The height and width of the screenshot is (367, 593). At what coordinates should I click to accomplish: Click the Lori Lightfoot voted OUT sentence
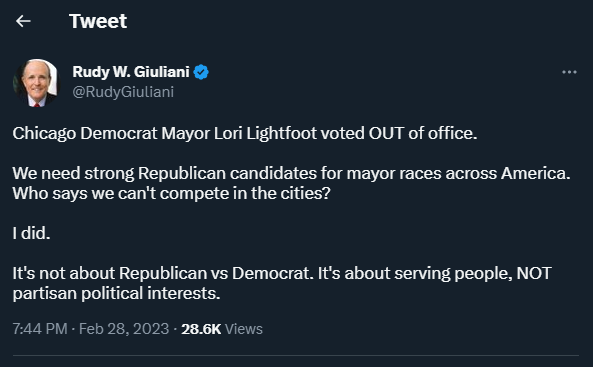point(245,133)
